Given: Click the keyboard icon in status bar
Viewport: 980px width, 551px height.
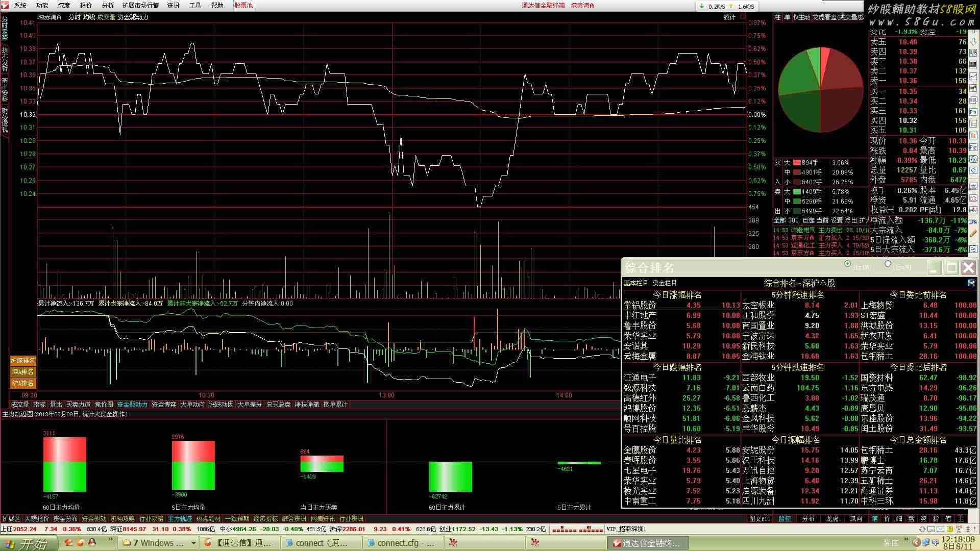Looking at the screenshot, I should click(x=932, y=529).
